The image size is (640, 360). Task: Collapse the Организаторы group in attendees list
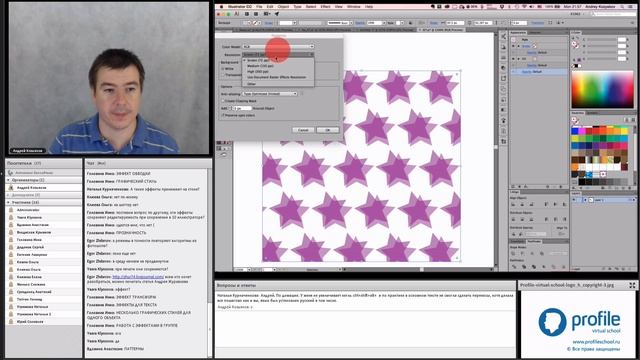point(8,180)
